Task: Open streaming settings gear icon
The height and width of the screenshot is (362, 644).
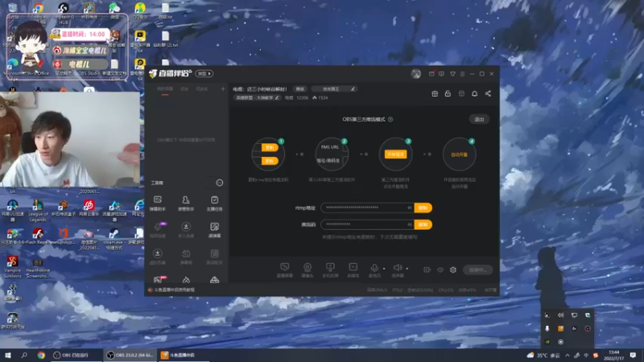Action: tap(453, 269)
